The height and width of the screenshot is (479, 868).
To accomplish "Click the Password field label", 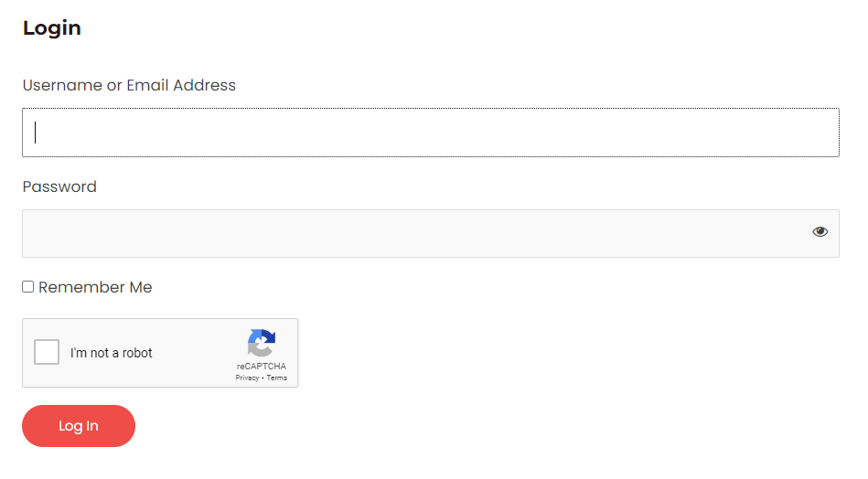I will pyautogui.click(x=59, y=186).
